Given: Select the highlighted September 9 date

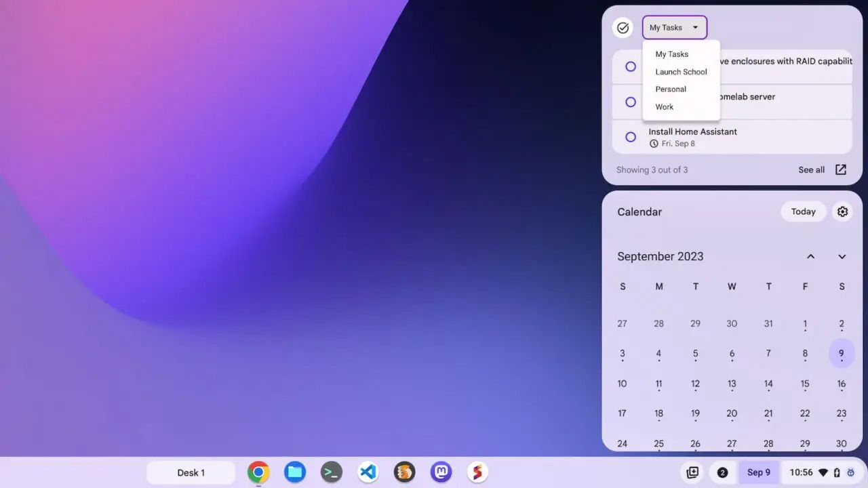Looking at the screenshot, I should pyautogui.click(x=842, y=353).
